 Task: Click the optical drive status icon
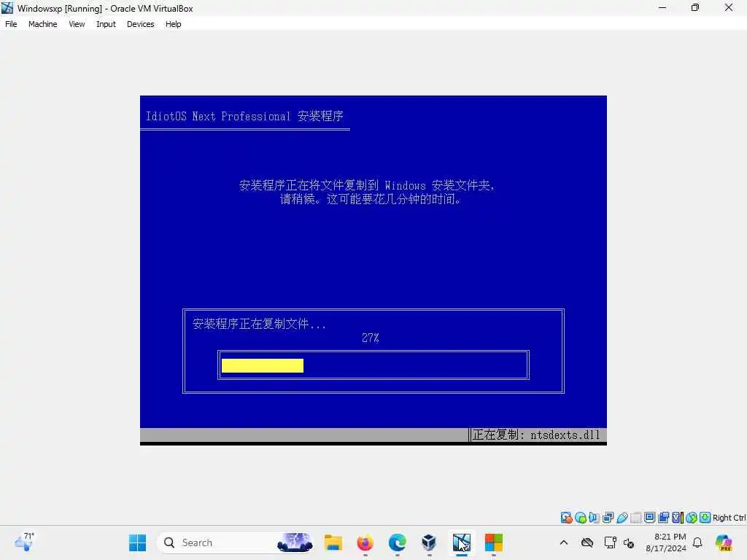point(580,518)
